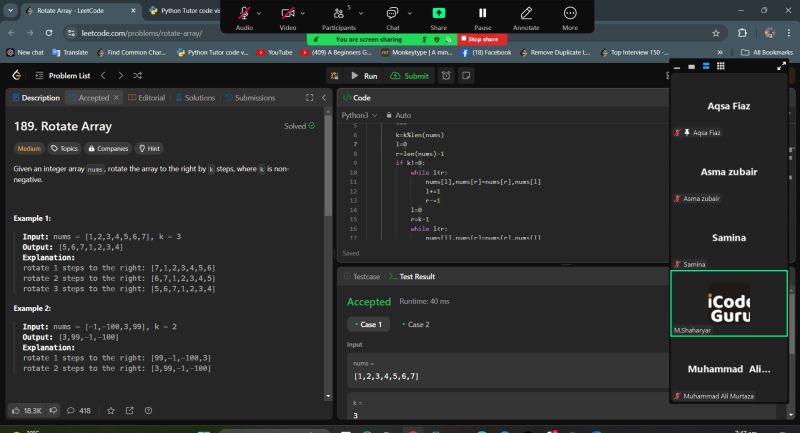Open the Python3 language dropdown
This screenshot has width=800, height=433.
(359, 115)
